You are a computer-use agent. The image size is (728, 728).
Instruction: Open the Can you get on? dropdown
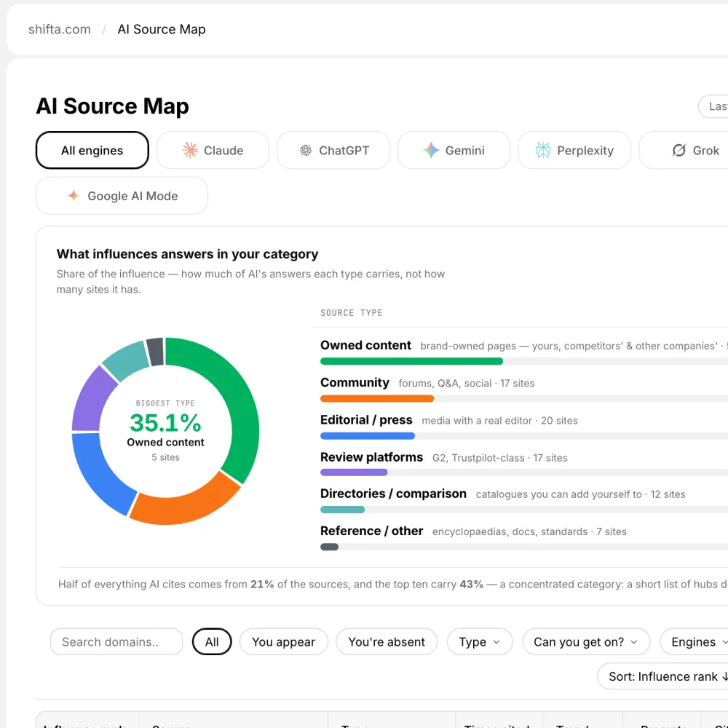(586, 641)
